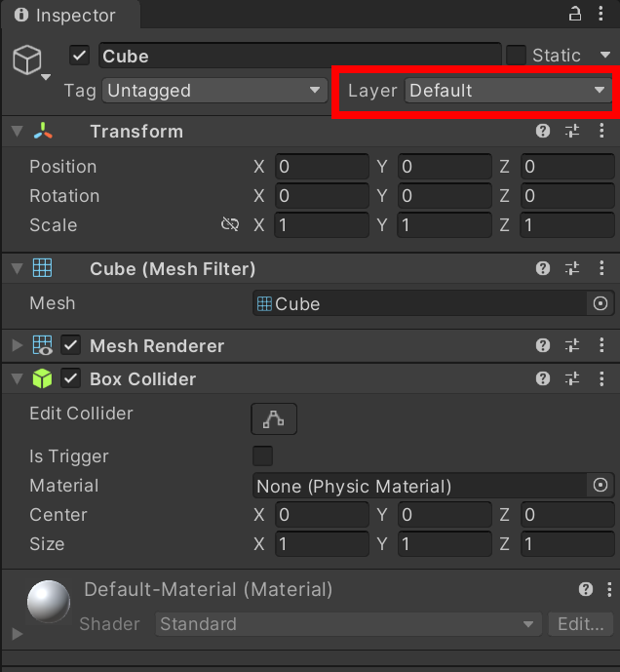Click the Size X field

pyautogui.click(x=322, y=543)
